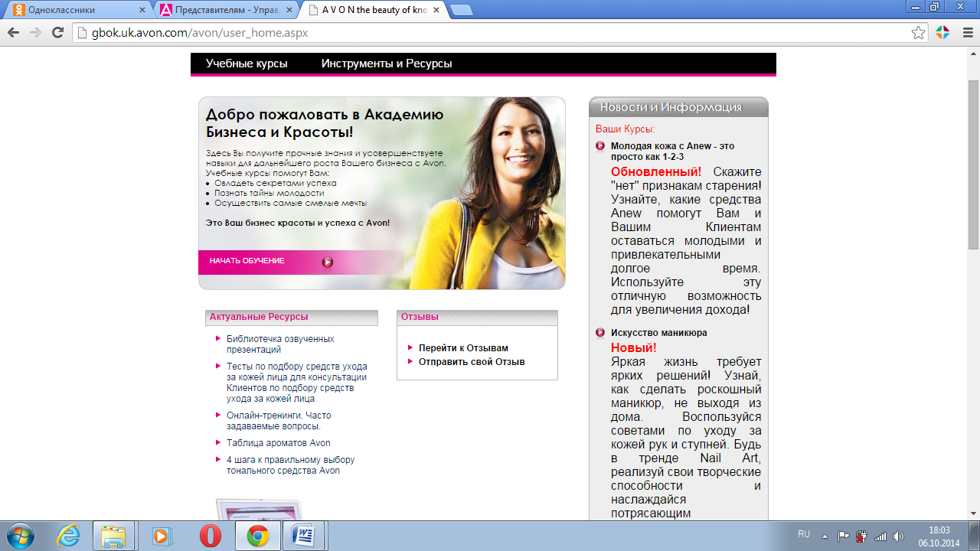Image resolution: width=980 pixels, height=551 pixels.
Task: Click page vertical scrollbar thumb
Action: coord(973,165)
